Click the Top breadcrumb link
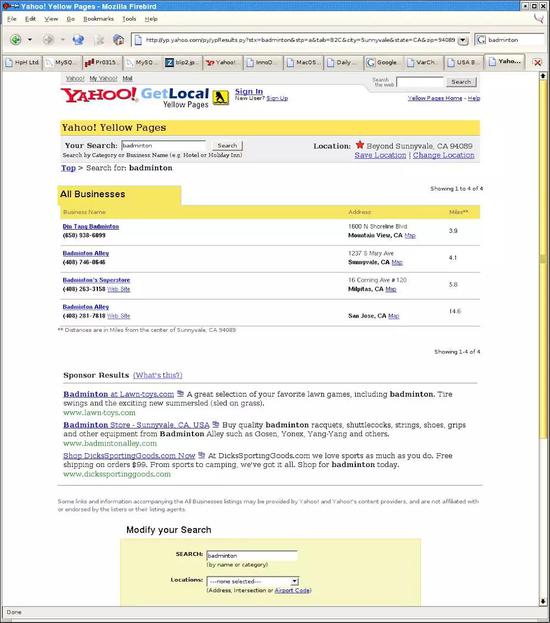Image resolution: width=550 pixels, height=623 pixels. pyautogui.click(x=68, y=168)
